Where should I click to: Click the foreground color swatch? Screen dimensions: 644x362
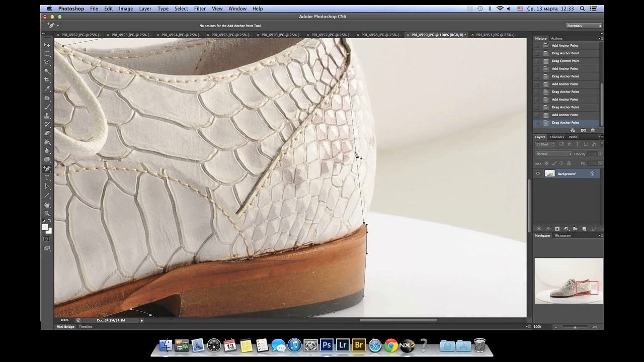point(45,227)
